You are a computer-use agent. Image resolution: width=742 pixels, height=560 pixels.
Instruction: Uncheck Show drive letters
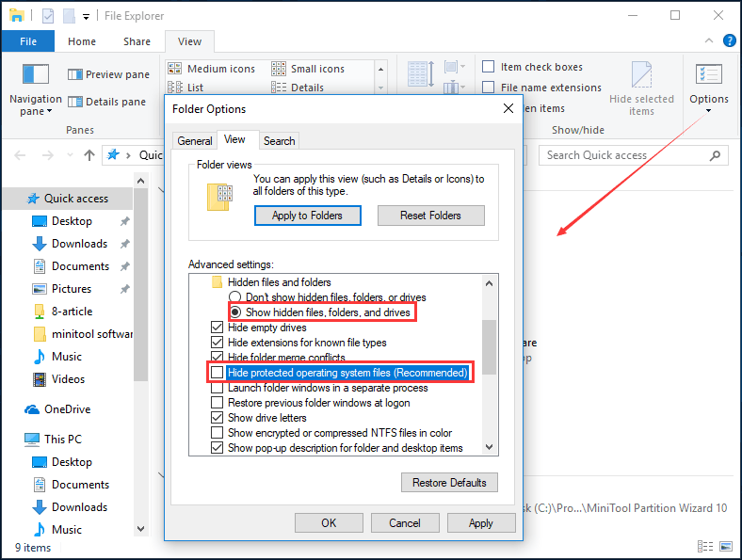point(217,418)
